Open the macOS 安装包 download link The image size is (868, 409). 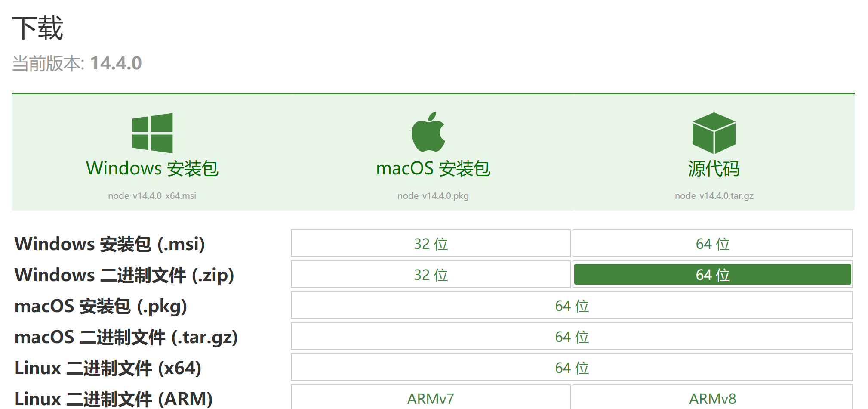point(433,168)
